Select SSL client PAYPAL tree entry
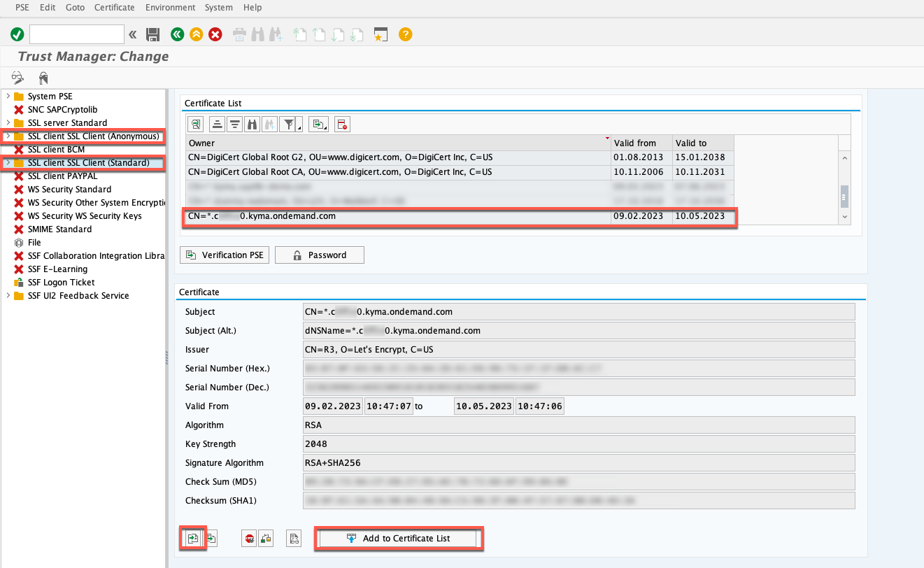The image size is (924, 568). tap(62, 176)
